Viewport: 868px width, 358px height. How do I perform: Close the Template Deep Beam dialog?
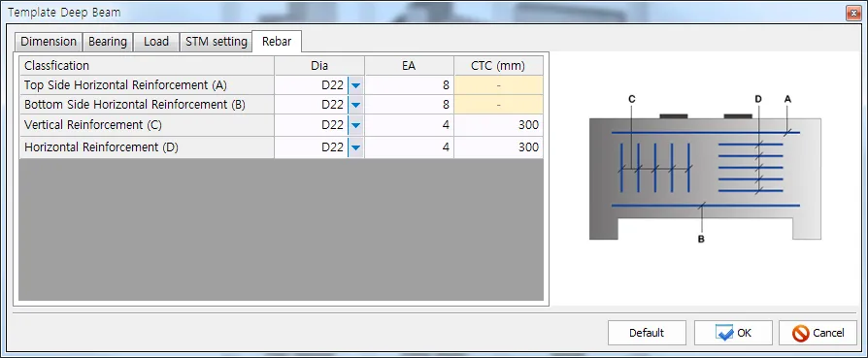(x=853, y=13)
